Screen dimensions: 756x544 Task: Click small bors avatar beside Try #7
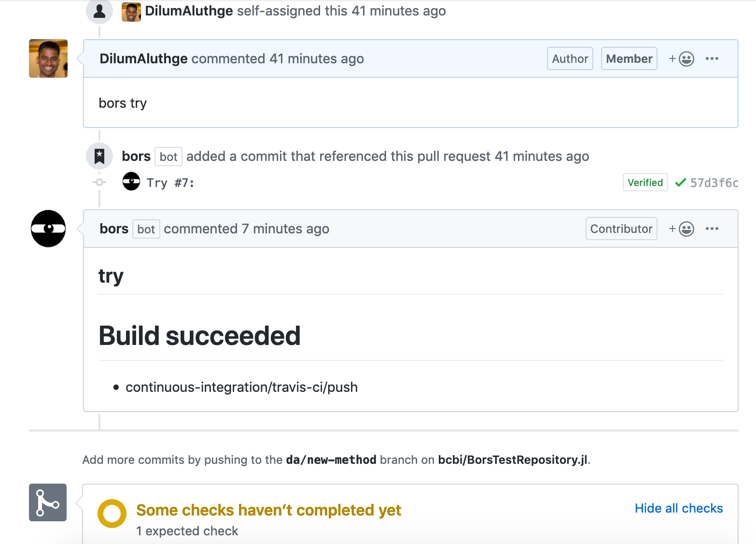click(x=131, y=182)
